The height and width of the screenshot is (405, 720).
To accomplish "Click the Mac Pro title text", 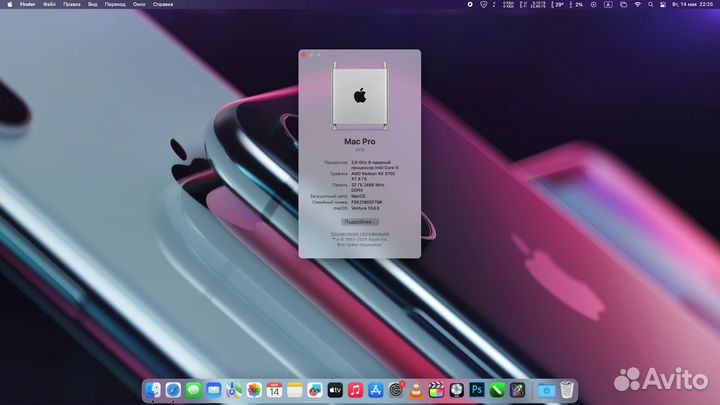I will (360, 142).
